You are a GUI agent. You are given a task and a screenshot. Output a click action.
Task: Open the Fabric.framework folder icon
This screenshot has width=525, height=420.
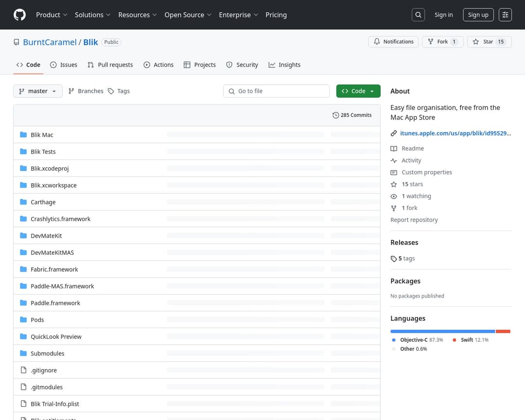click(23, 269)
